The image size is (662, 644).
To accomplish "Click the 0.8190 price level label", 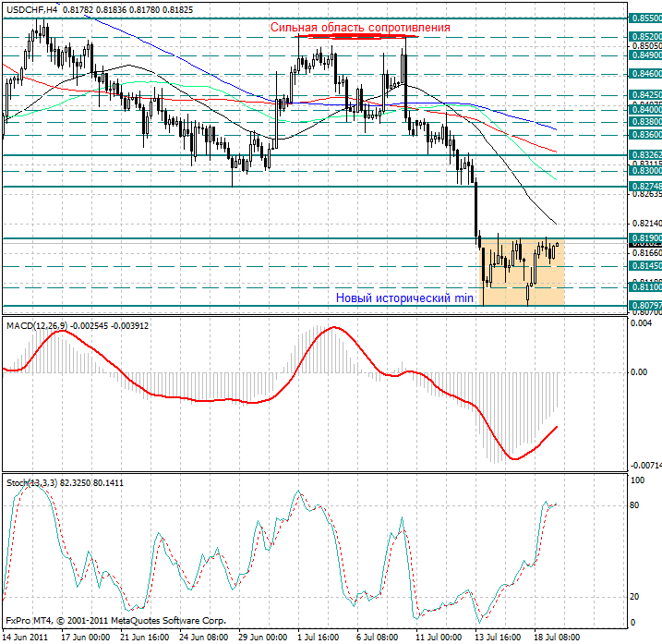I will (644, 238).
